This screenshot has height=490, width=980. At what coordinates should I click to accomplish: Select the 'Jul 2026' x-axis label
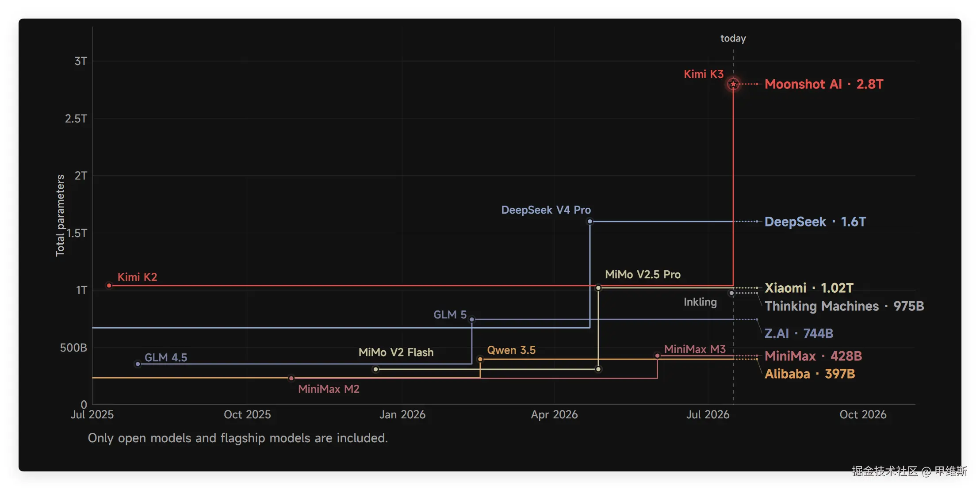pyautogui.click(x=708, y=414)
